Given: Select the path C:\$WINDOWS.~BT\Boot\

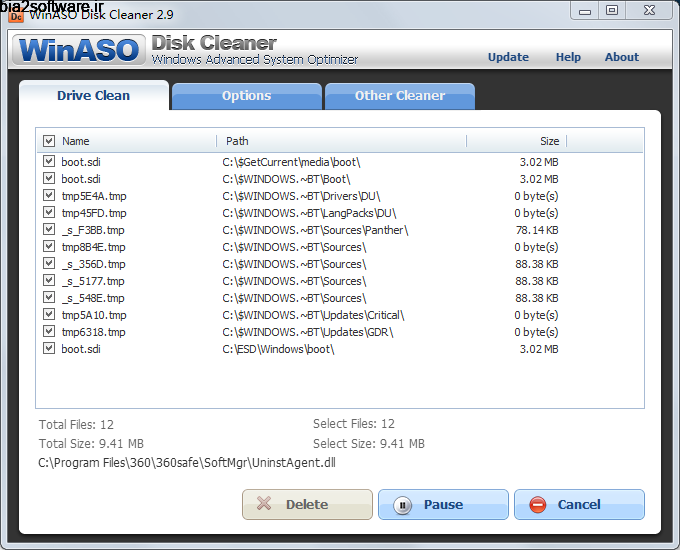Looking at the screenshot, I should [286, 179].
